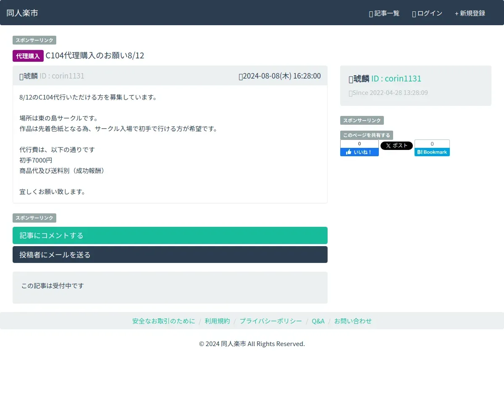This screenshot has width=504, height=420.
Task: Click the Since 2022-04-28 13:28:09 text
Action: 390,92
